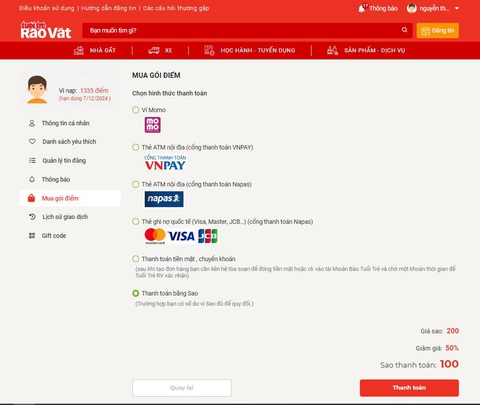Open the notification bell icon in header
The width and height of the screenshot is (480, 405).
pos(362,8)
